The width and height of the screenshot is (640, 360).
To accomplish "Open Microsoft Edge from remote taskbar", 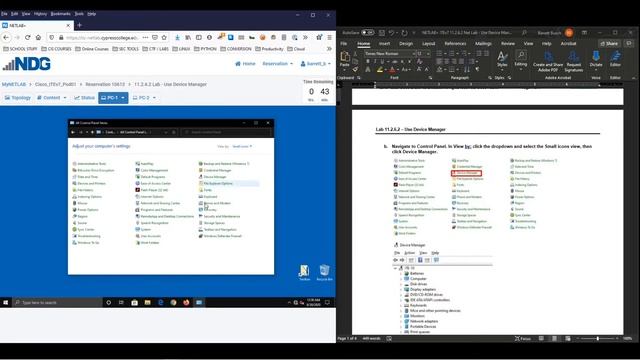I will (160, 302).
